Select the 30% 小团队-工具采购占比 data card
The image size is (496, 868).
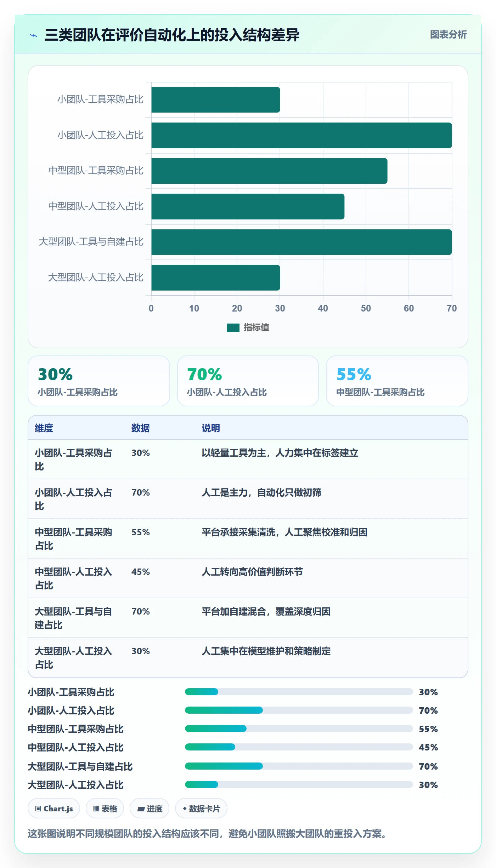coord(99,381)
